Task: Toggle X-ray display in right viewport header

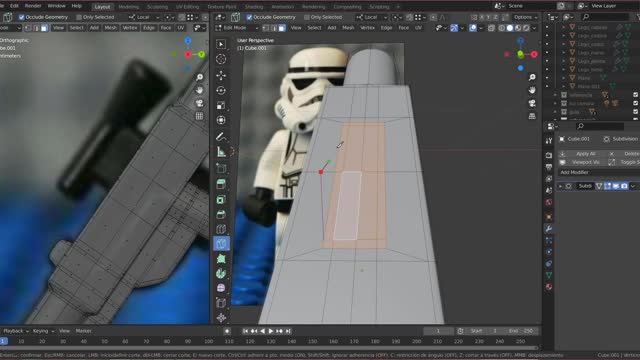Action: coord(491,28)
